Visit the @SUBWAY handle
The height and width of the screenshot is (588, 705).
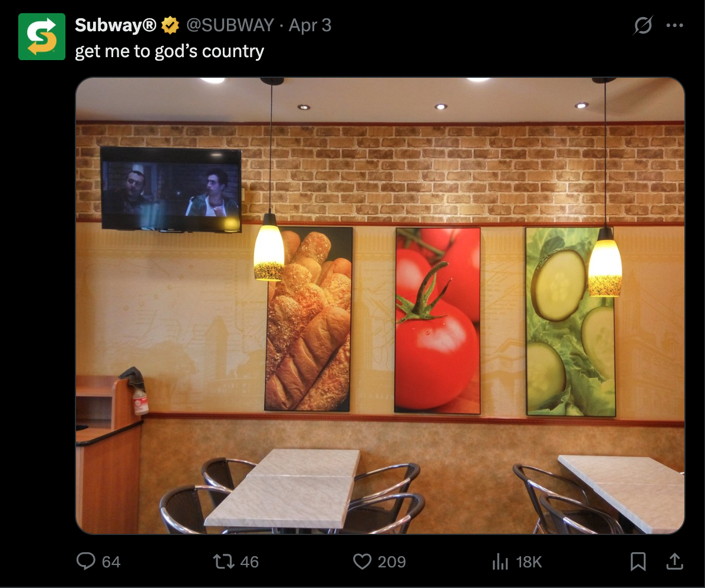pos(230,25)
